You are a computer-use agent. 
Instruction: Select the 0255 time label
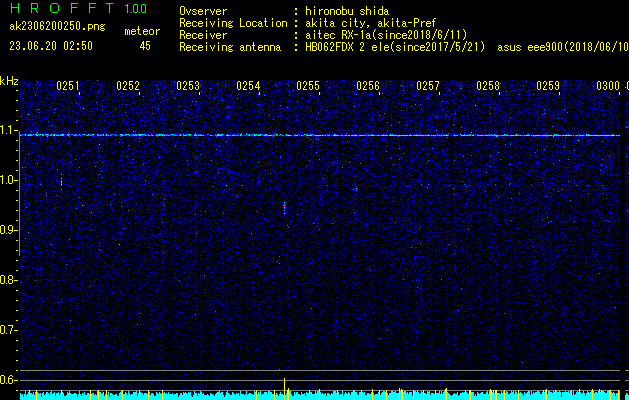pyautogui.click(x=308, y=87)
